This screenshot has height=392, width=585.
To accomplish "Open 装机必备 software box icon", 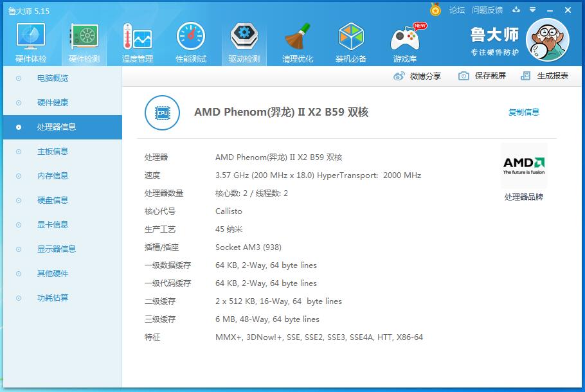I will point(351,36).
